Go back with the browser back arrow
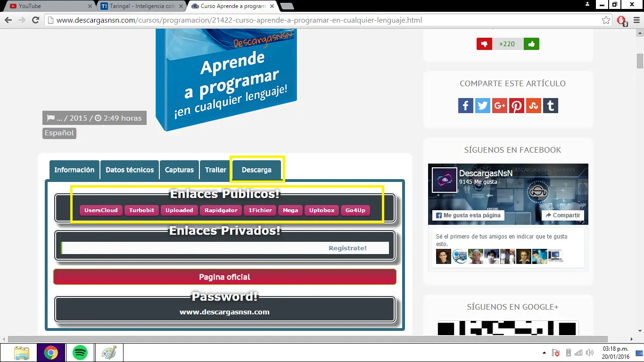Screen dimensions: 644x362 point(8,20)
